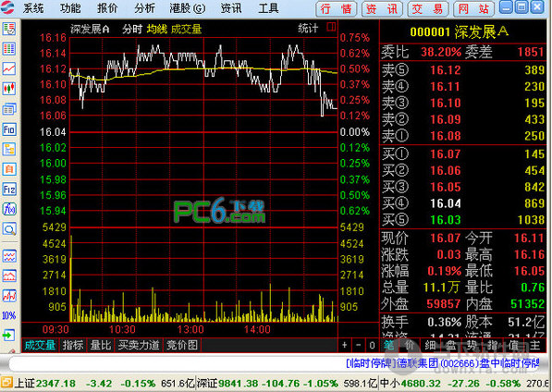Select the intraday line chart icon
The width and height of the screenshot is (552, 392).
(x=9, y=68)
